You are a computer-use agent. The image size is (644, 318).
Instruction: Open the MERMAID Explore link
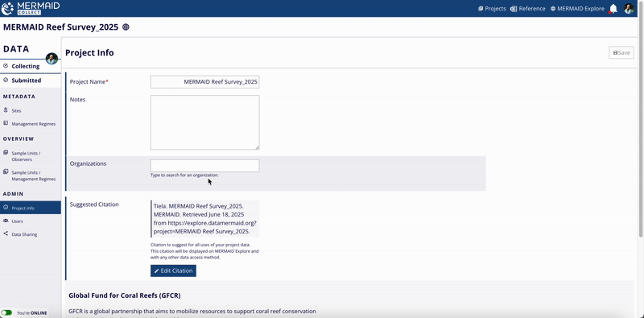tap(577, 9)
